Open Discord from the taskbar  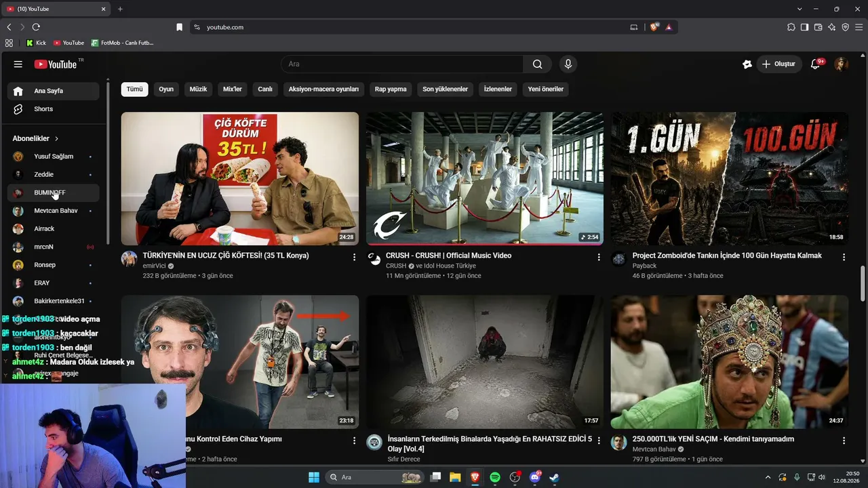click(x=534, y=477)
